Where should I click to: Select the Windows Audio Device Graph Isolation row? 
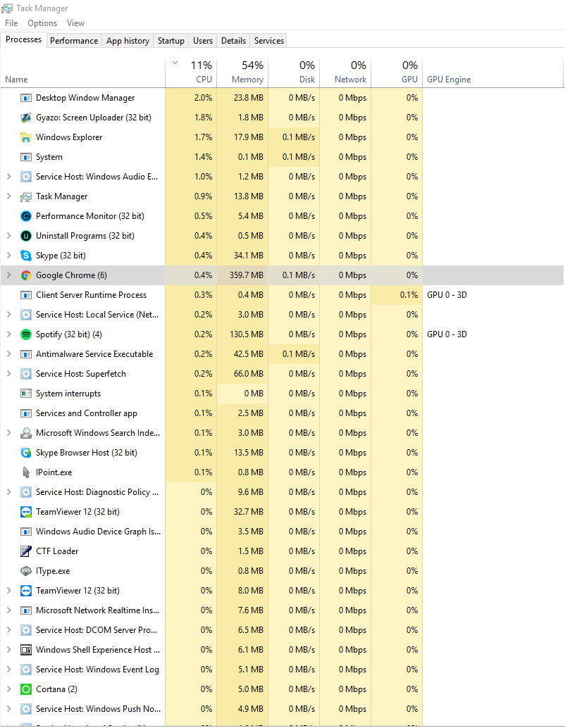pyautogui.click(x=282, y=532)
